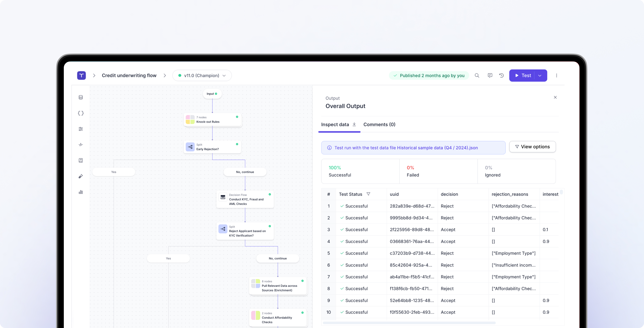This screenshot has height=328, width=644.
Task: Open the activity pulse sidebar icon
Action: pos(81,145)
